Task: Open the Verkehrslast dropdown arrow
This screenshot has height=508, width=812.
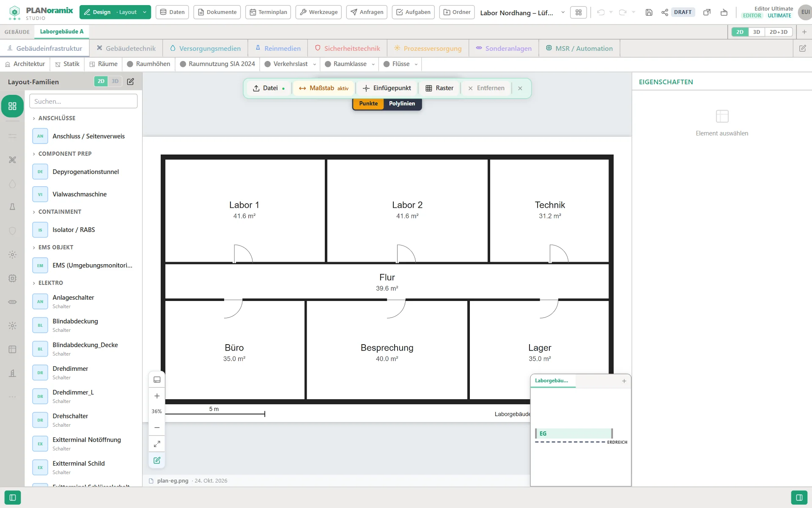Action: pyautogui.click(x=314, y=64)
